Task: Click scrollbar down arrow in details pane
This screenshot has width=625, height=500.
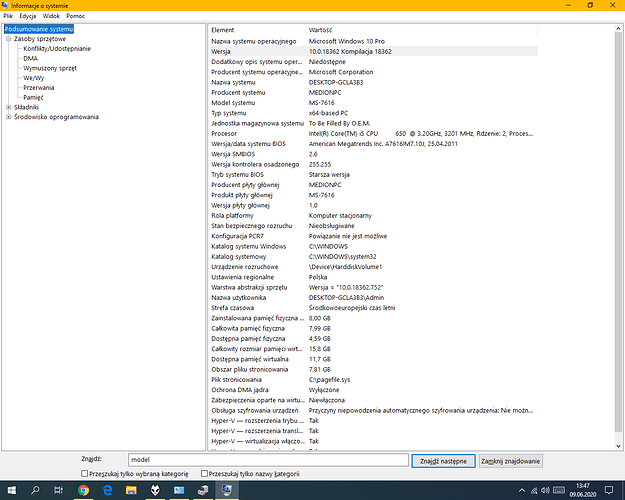Action: tap(618, 446)
